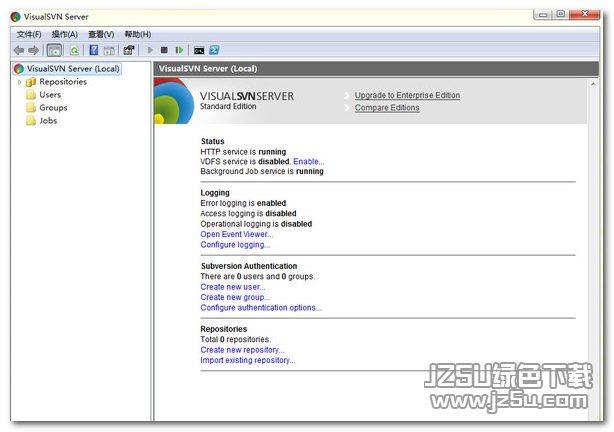Click the Repositories node icon in tree

click(x=31, y=82)
